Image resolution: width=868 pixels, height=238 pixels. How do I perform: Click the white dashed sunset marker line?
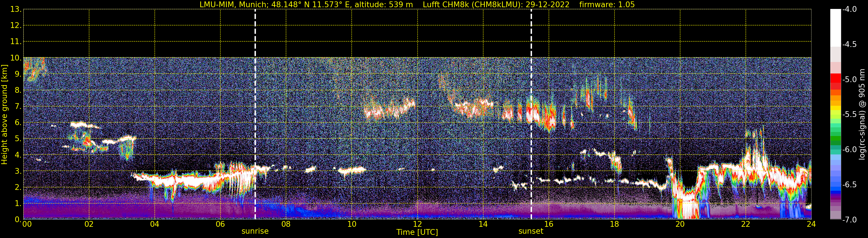[531, 114]
